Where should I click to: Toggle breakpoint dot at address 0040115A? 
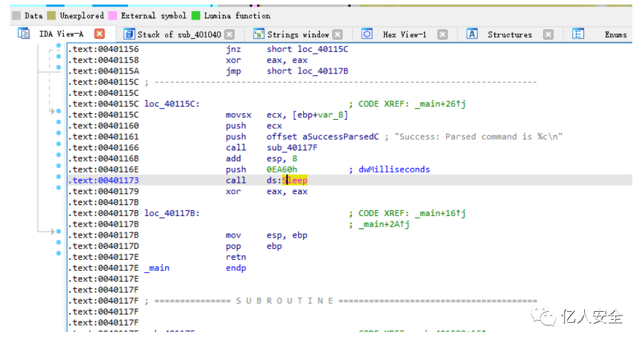tap(59, 67)
